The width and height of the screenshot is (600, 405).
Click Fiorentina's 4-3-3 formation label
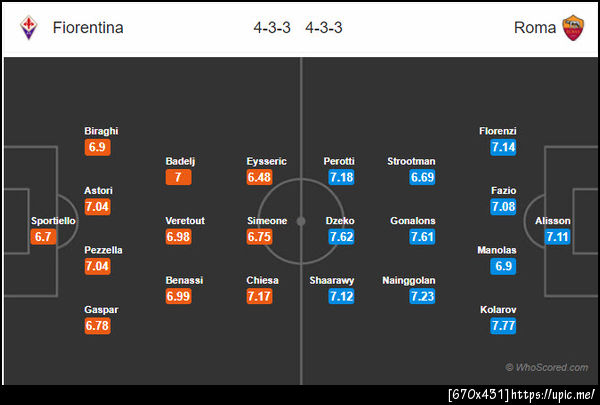(x=272, y=28)
